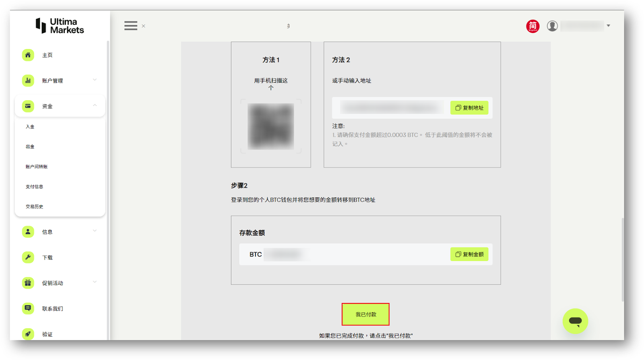Click the page vertical scrollbar

point(623,260)
